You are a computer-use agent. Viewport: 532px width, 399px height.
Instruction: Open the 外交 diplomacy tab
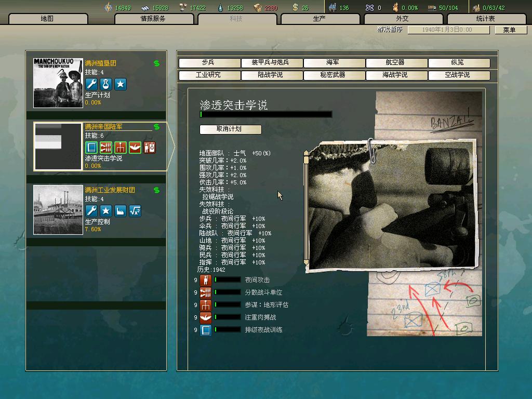point(403,19)
